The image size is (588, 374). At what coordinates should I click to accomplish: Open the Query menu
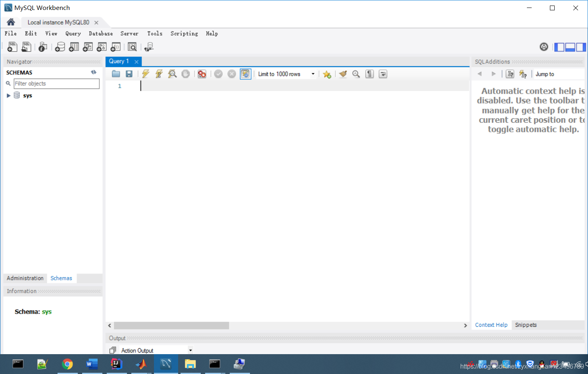pyautogui.click(x=73, y=34)
